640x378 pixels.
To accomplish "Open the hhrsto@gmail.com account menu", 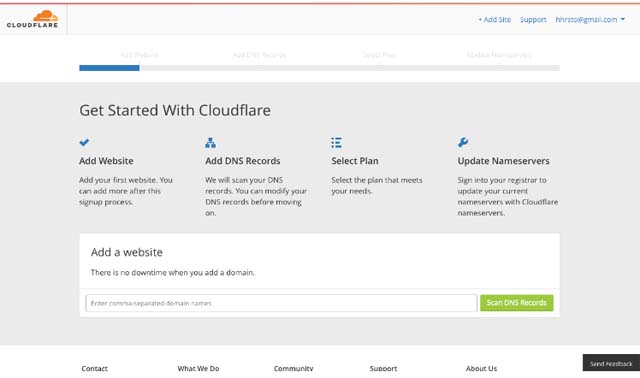I will tap(586, 19).
